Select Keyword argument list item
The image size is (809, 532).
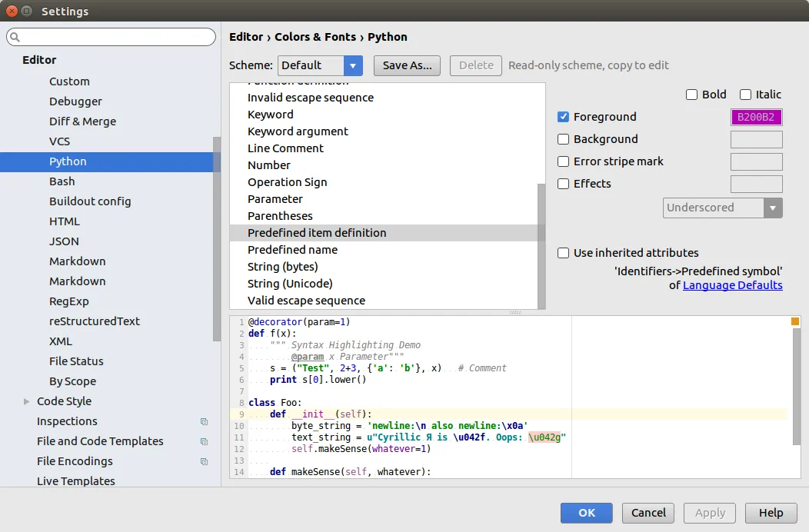pyautogui.click(x=298, y=131)
